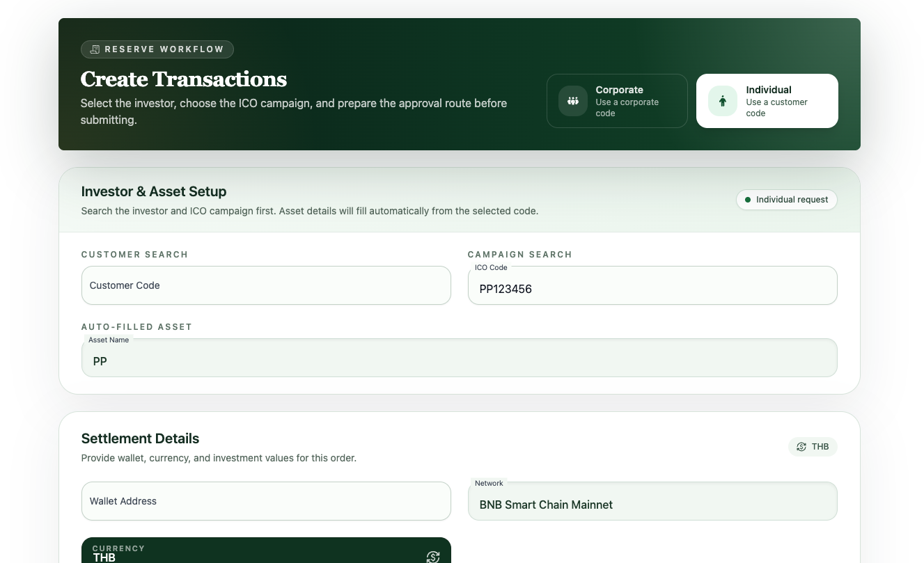
Task: Click the Individual request status badge text
Action: pyautogui.click(x=792, y=200)
